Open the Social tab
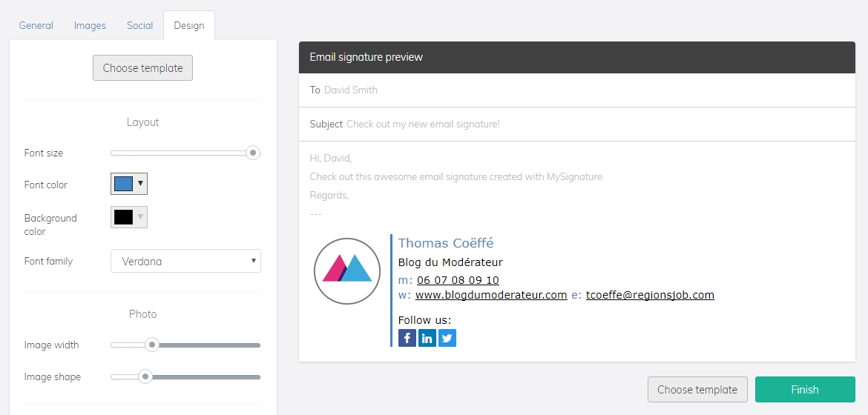 pos(139,25)
